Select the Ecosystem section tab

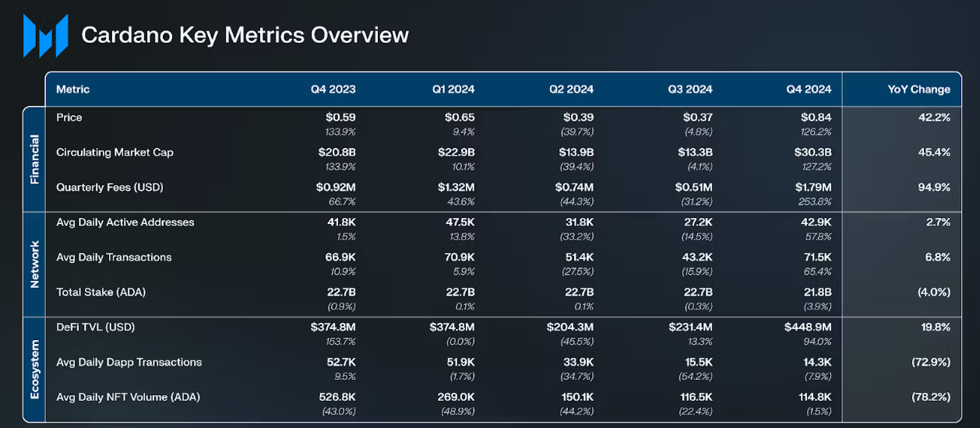34,370
